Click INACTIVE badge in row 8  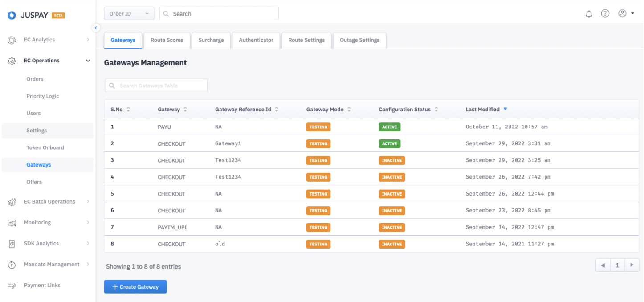point(392,244)
